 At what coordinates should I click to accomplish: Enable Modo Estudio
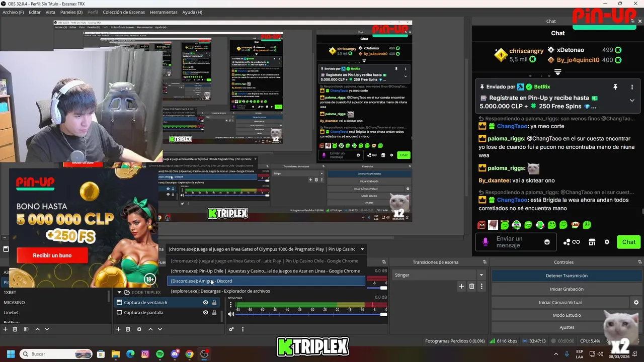(x=567, y=315)
